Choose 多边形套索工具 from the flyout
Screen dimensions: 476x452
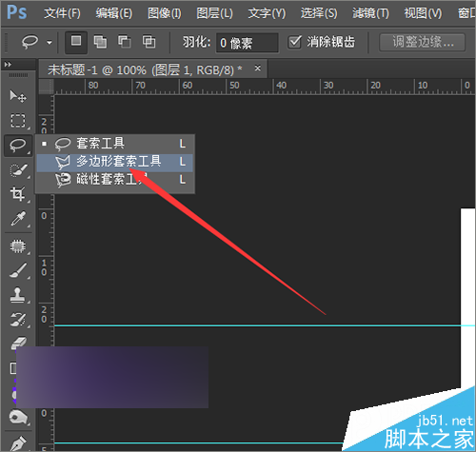click(115, 163)
